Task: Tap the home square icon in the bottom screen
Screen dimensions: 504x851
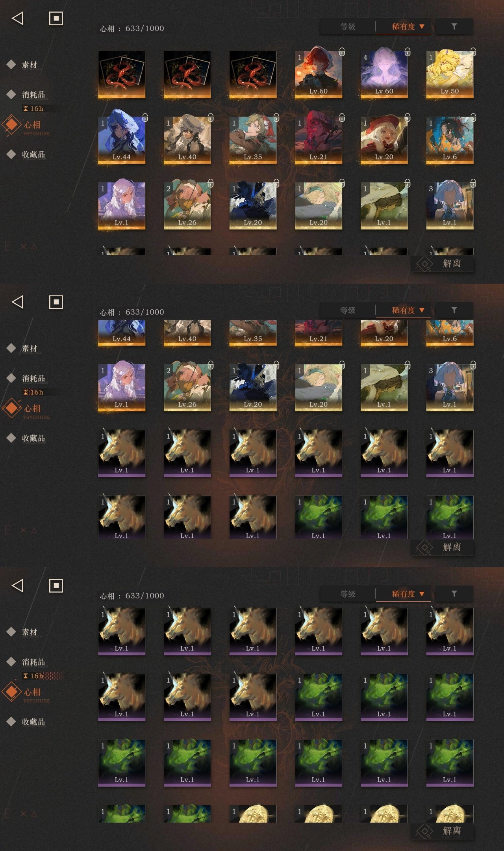Action: click(x=56, y=586)
